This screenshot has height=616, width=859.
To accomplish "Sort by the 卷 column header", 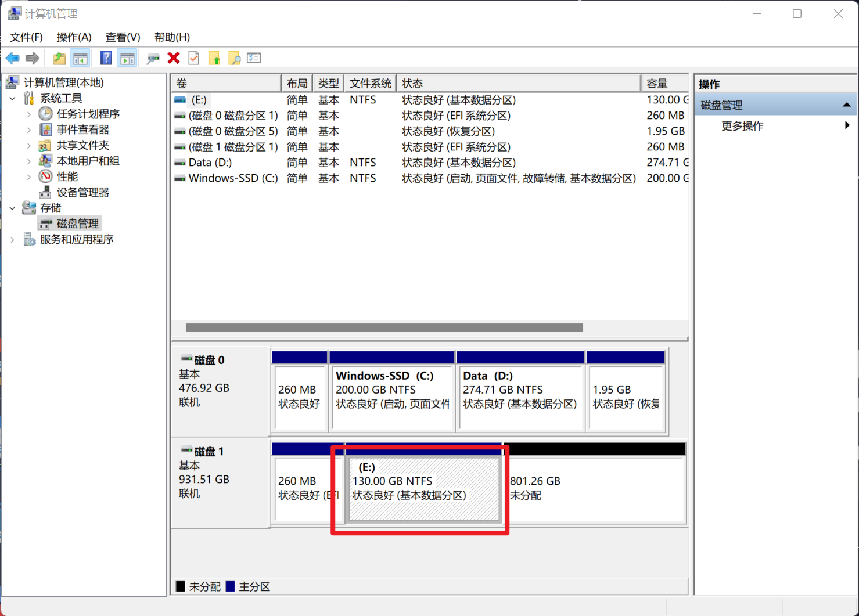I will [x=226, y=84].
